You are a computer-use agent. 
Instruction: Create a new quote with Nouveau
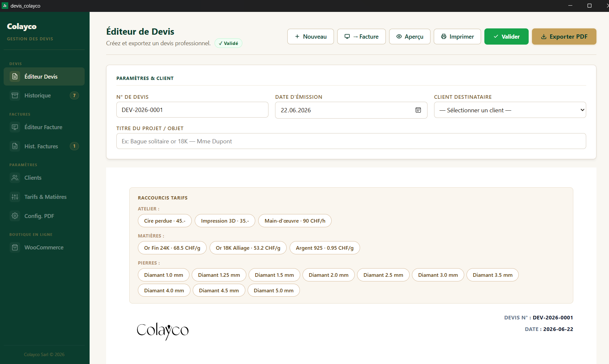tap(310, 37)
